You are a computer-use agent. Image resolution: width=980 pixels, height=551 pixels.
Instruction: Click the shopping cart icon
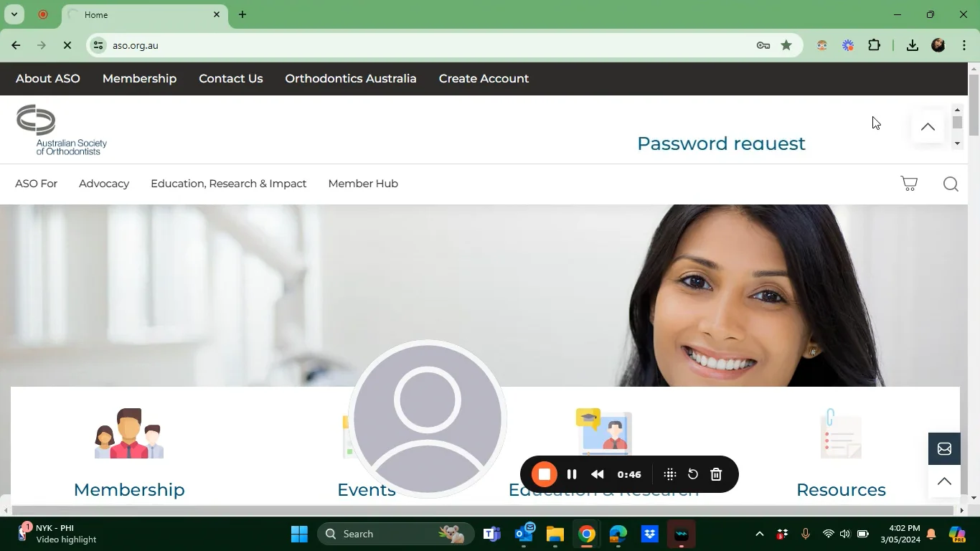(909, 184)
